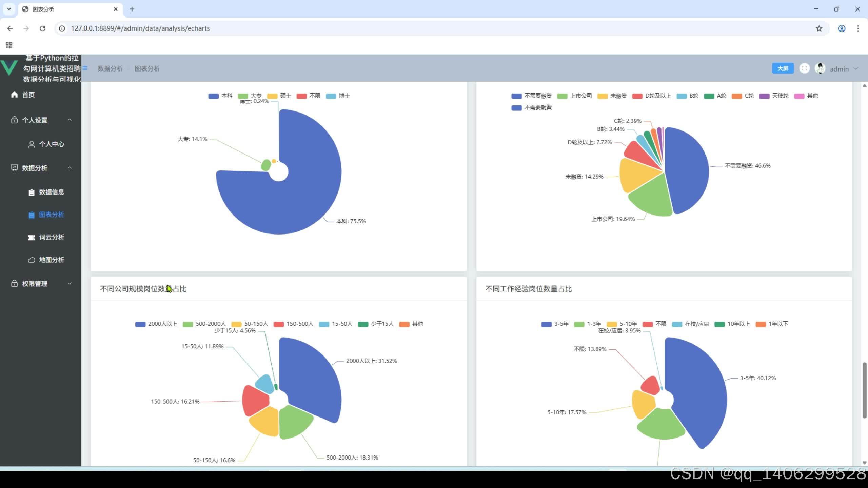Go back to the previous page
Image resolution: width=868 pixels, height=488 pixels.
[x=10, y=28]
